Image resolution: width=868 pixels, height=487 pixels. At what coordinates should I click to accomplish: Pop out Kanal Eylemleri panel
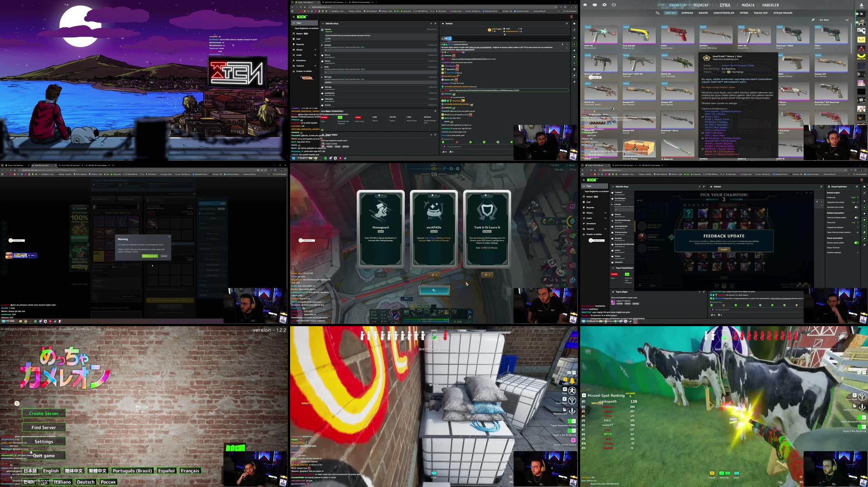pos(857,187)
